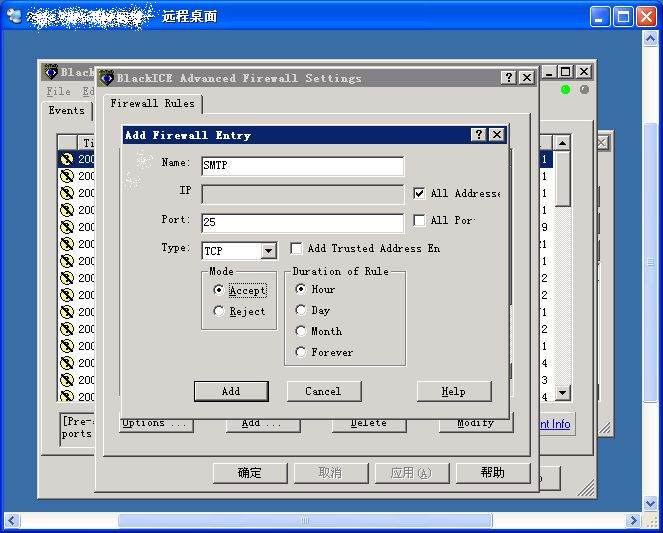The height and width of the screenshot is (533, 663).
Task: Click the remote desktop scroll down arrow
Action: (650, 503)
